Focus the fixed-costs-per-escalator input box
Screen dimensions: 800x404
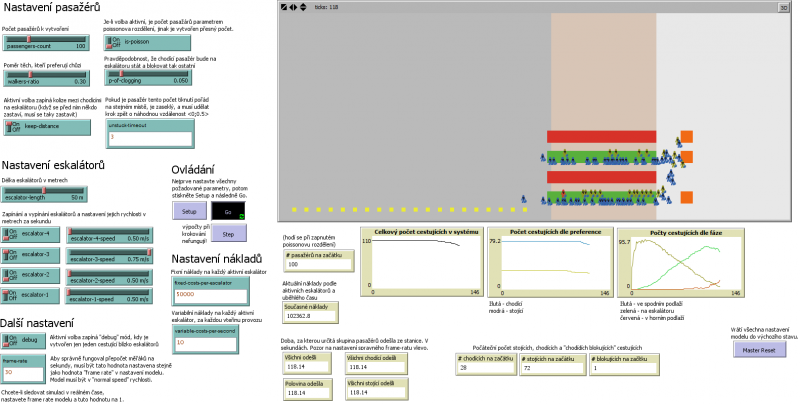coord(205,295)
